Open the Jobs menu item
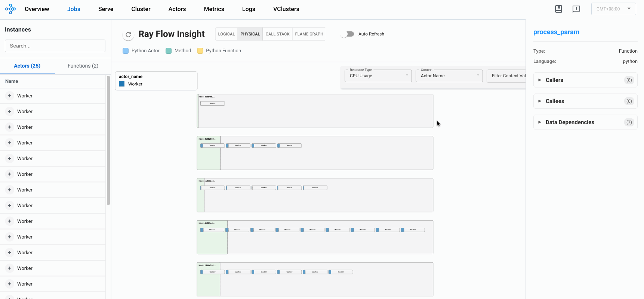644x299 pixels. (x=74, y=9)
